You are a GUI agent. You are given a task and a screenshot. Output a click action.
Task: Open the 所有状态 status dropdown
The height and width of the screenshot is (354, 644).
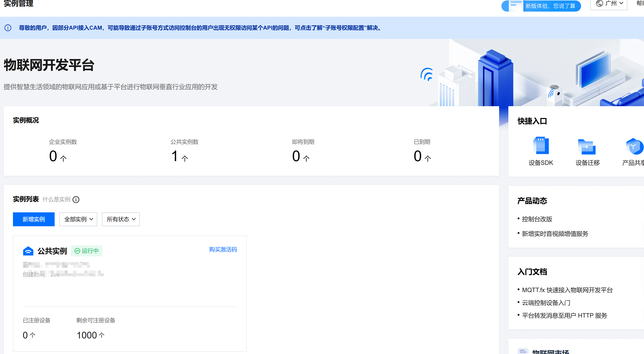coord(121,219)
